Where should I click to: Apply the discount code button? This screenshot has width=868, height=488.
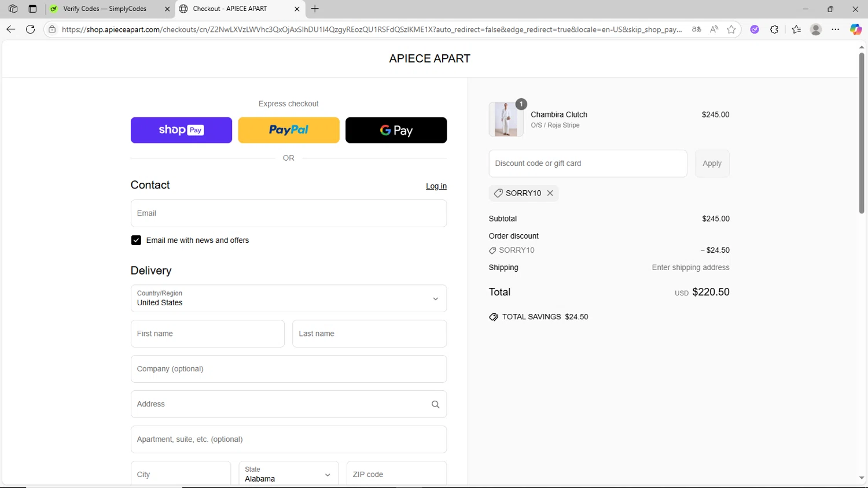tap(712, 164)
